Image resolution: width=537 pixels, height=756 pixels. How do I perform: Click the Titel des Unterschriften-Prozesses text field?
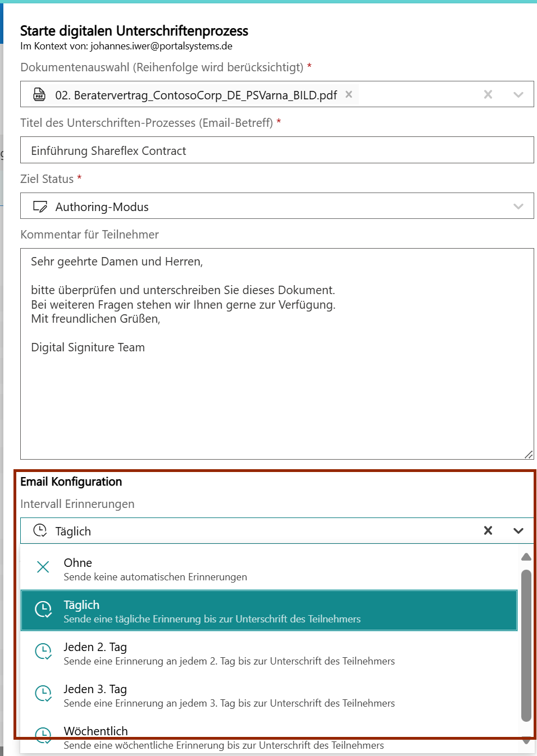[277, 150]
